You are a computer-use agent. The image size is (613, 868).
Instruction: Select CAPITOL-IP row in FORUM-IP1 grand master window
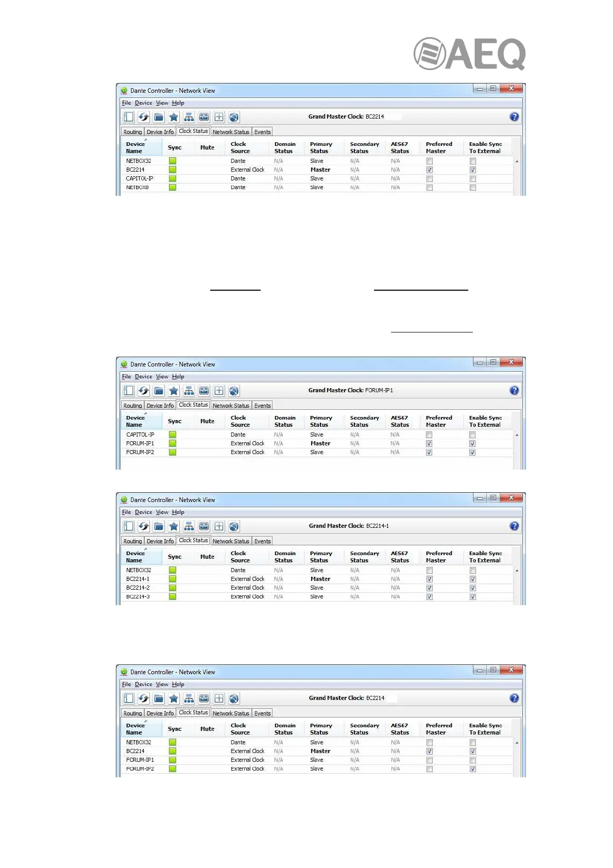(317, 435)
